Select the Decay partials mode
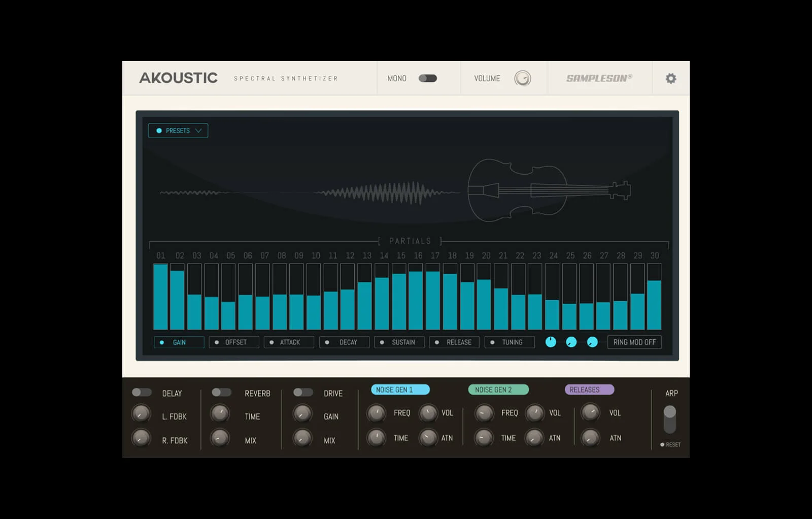The image size is (812, 519). point(344,342)
